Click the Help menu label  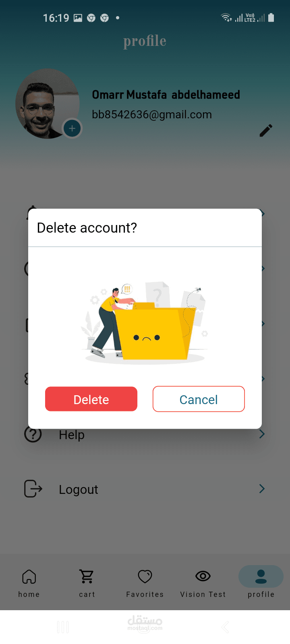pyautogui.click(x=72, y=435)
